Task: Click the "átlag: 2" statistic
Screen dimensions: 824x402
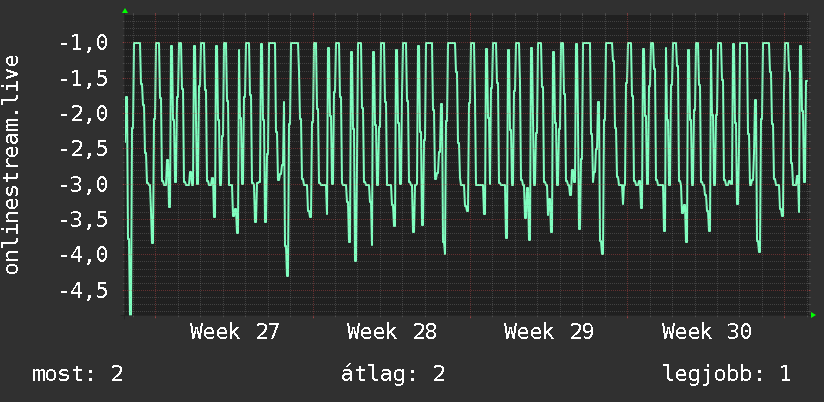Action: pos(393,374)
